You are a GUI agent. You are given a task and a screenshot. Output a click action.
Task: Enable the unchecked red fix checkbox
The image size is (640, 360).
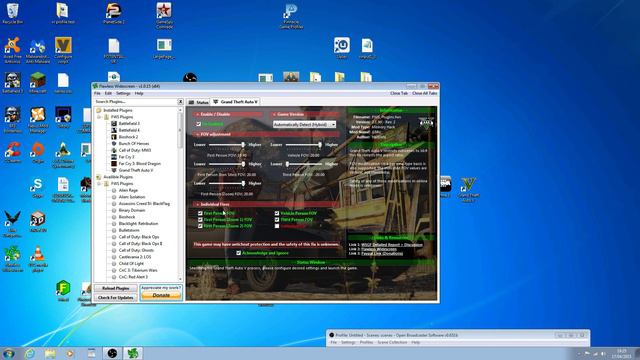pyautogui.click(x=277, y=226)
